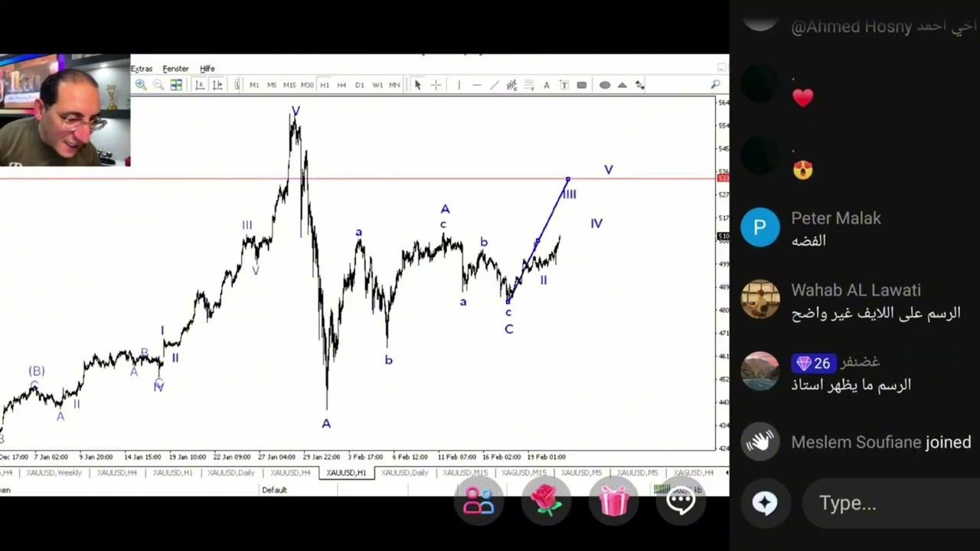Click the Zoom In magnifier icon

point(141,85)
